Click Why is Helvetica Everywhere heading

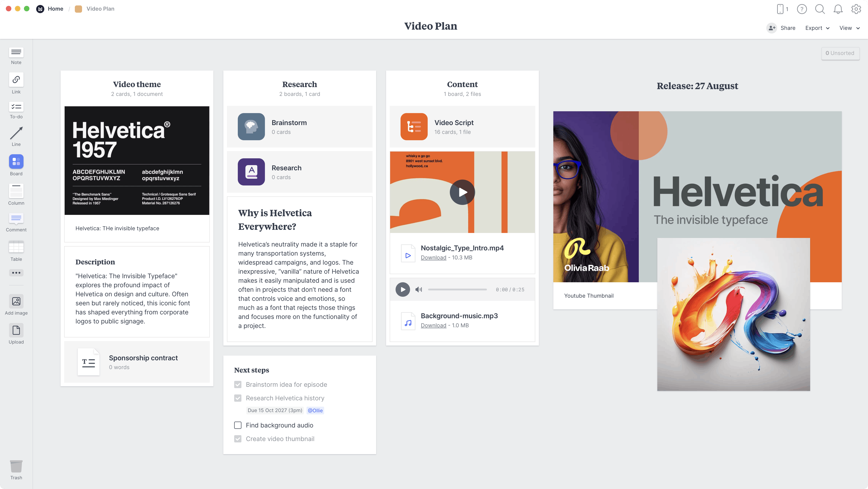point(275,220)
